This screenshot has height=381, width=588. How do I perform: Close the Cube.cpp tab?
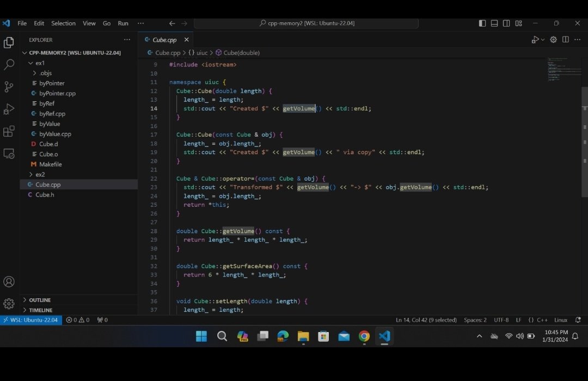pyautogui.click(x=186, y=39)
